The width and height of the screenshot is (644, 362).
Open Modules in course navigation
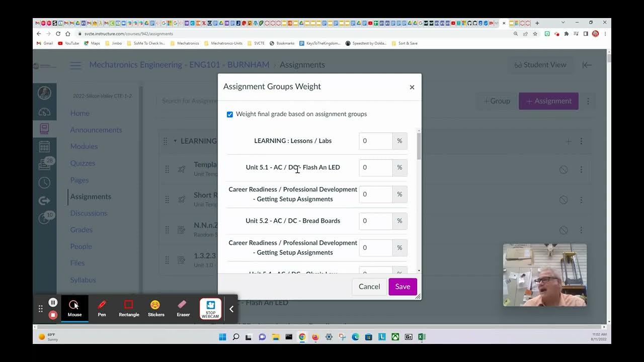tap(84, 146)
